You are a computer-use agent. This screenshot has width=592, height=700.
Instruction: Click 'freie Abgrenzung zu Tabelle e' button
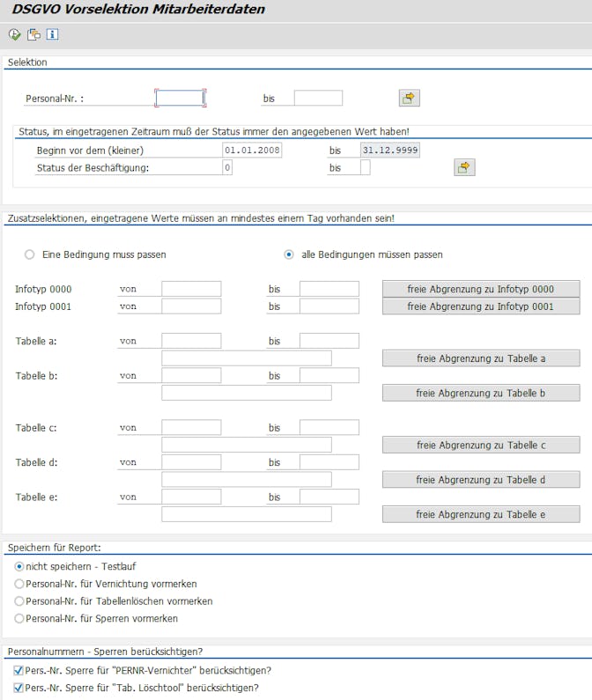pyautogui.click(x=481, y=514)
